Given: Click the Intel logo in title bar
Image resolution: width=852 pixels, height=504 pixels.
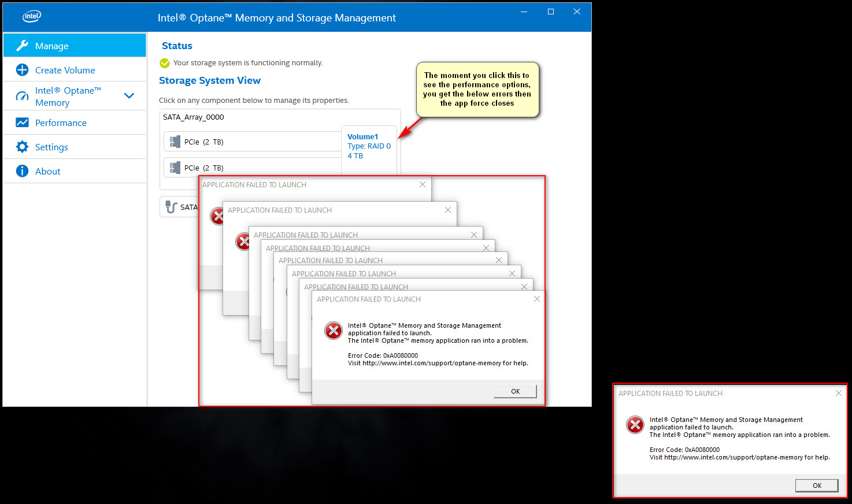Looking at the screenshot, I should point(32,16).
